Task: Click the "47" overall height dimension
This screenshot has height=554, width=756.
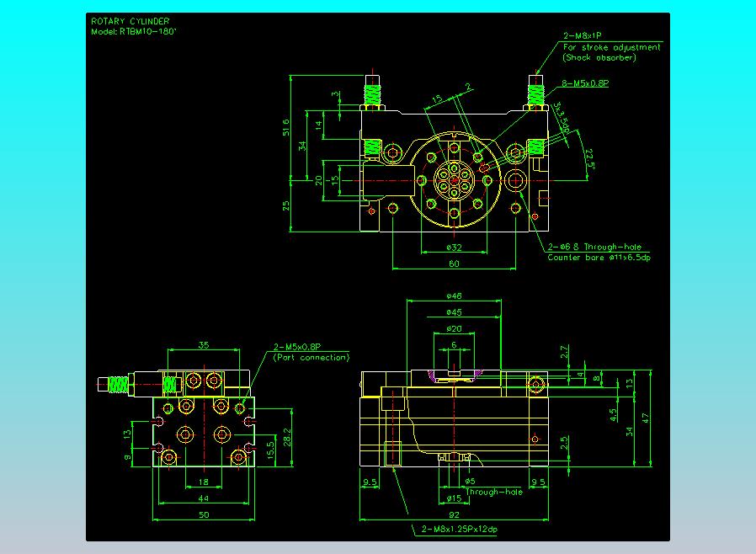Action: tap(646, 418)
